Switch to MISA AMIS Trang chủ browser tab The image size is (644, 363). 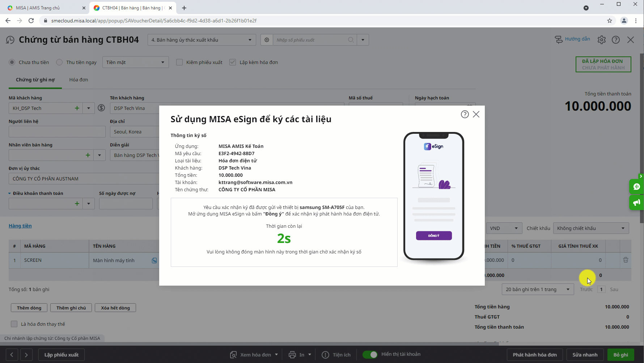click(x=38, y=8)
